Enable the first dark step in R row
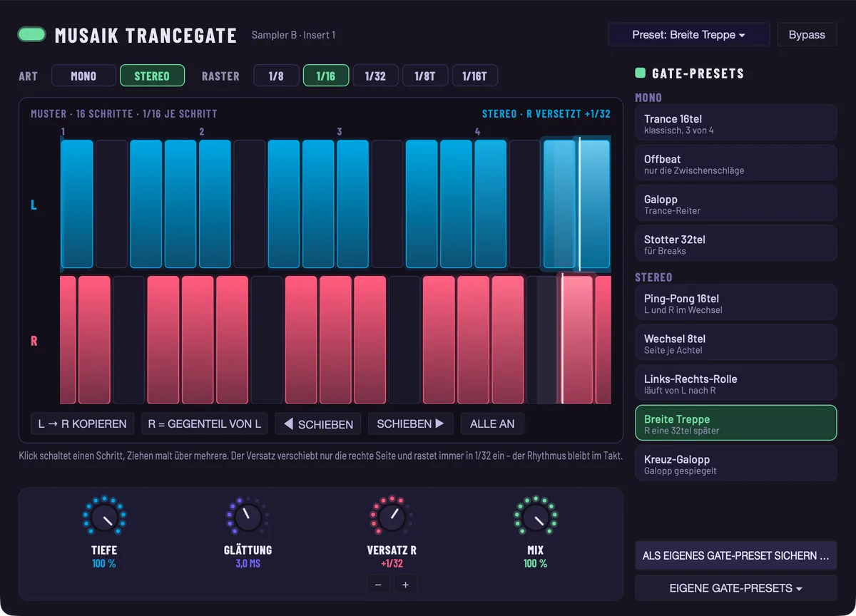Image resolution: width=856 pixels, height=616 pixels. click(128, 340)
